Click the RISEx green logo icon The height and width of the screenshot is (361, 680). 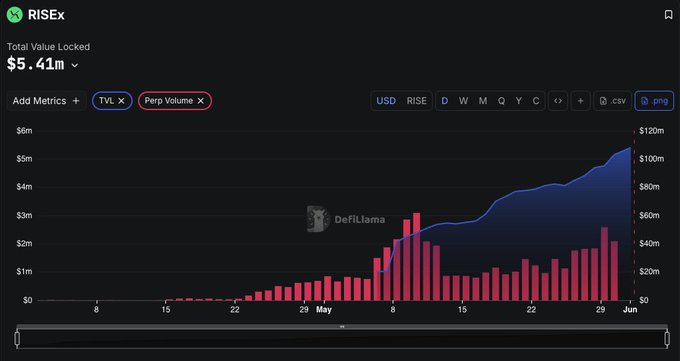click(x=14, y=15)
